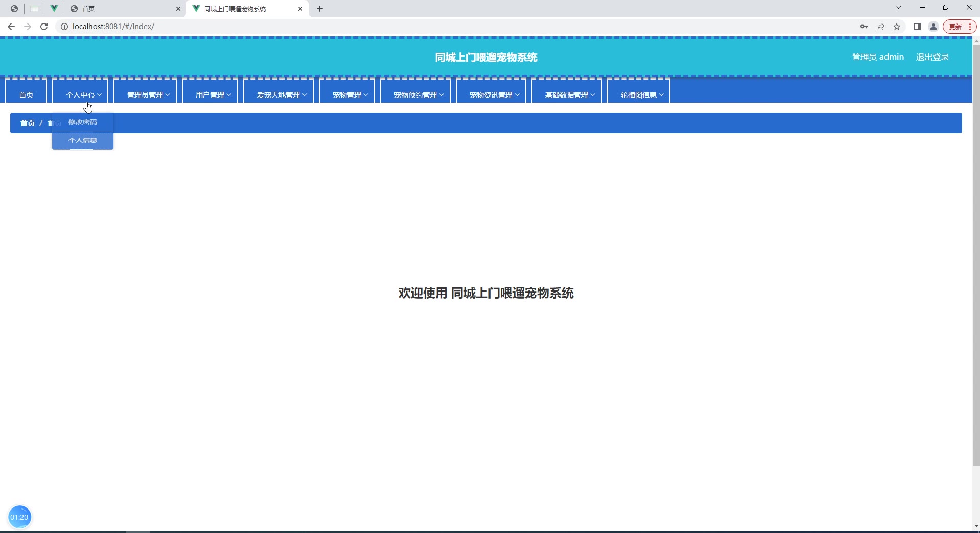Choose 修改密码 from the dropdown
This screenshot has width=980, height=533.
point(83,122)
